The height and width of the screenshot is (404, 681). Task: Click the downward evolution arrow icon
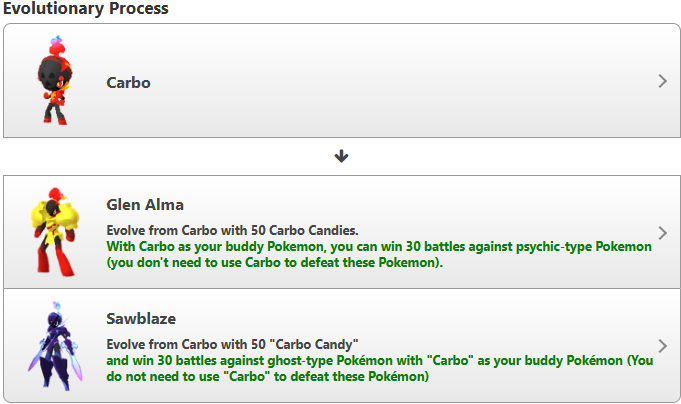341,156
